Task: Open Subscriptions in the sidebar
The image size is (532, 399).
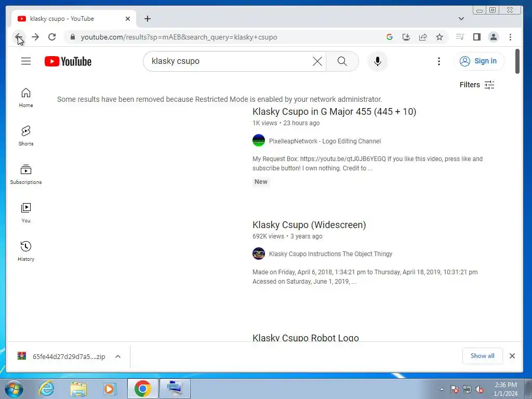Action: click(x=26, y=175)
